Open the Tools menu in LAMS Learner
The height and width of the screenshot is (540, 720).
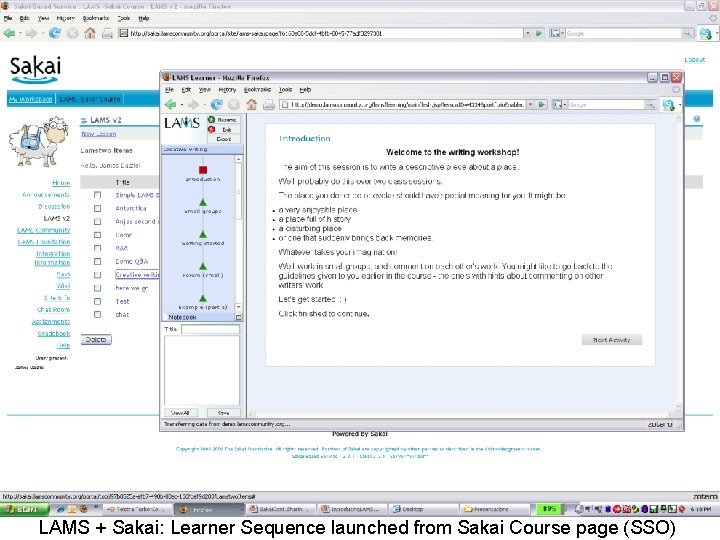tap(285, 90)
